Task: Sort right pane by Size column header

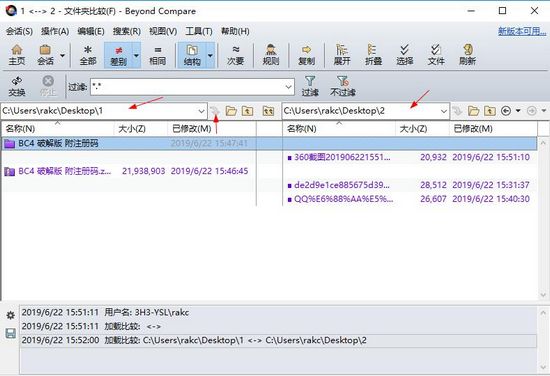Action: (422, 129)
